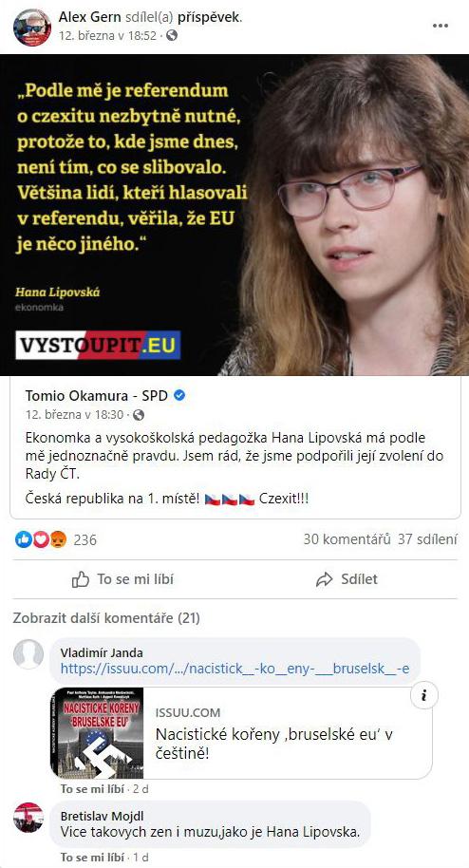Click the red heart reaction icon
This screenshot has width=469, height=868.
41,539
